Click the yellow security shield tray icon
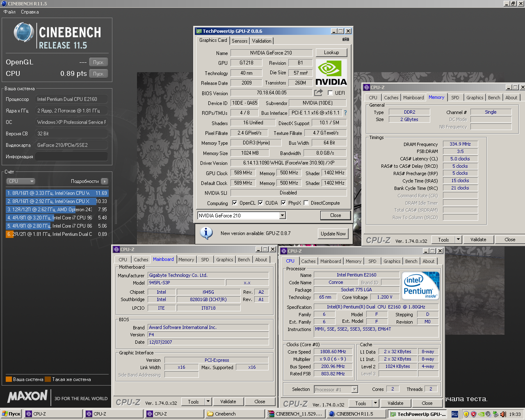The width and height of the screenshot is (525, 420). coord(466,414)
